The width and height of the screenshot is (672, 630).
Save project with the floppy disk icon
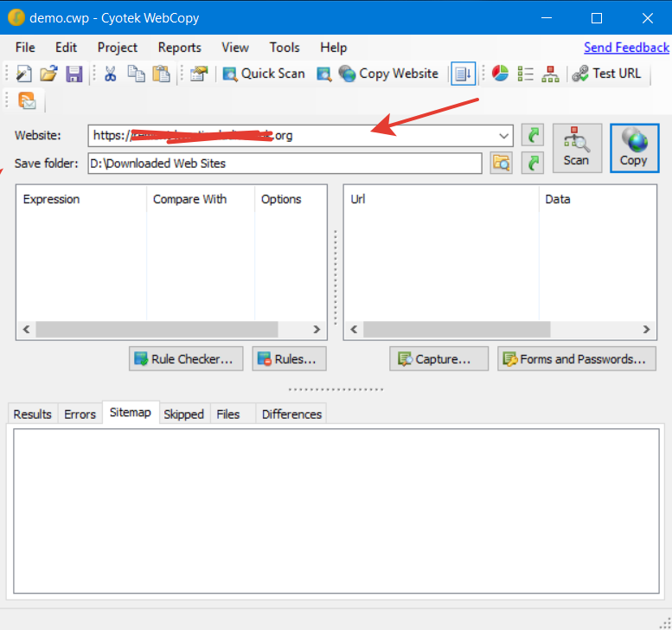point(74,74)
